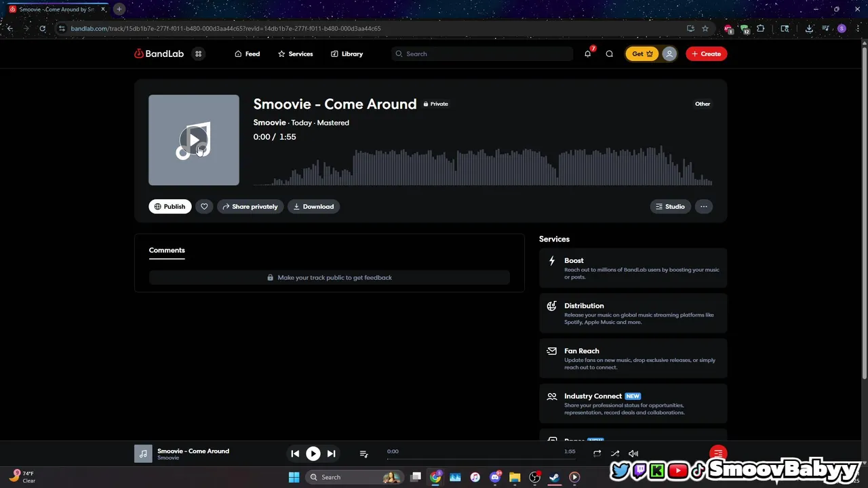Click the player bar track thumbnail

(143, 453)
